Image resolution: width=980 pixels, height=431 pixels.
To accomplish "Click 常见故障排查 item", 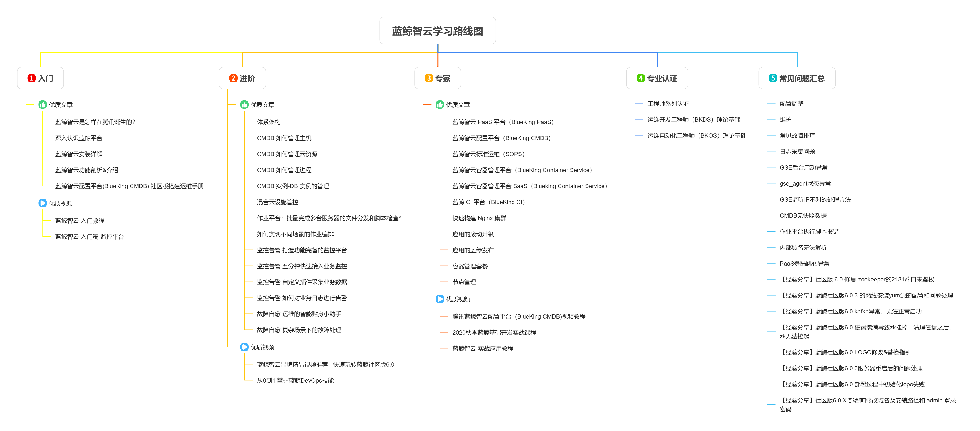I will point(797,136).
